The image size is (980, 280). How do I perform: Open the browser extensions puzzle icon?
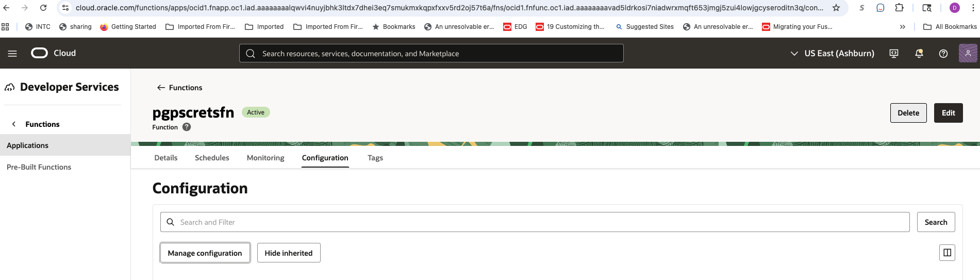coord(899,8)
